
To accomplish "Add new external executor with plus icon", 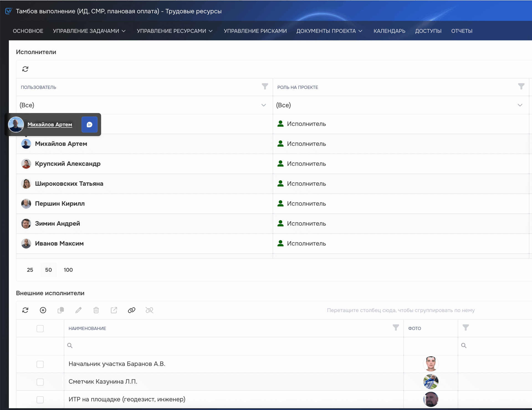I will coord(43,310).
